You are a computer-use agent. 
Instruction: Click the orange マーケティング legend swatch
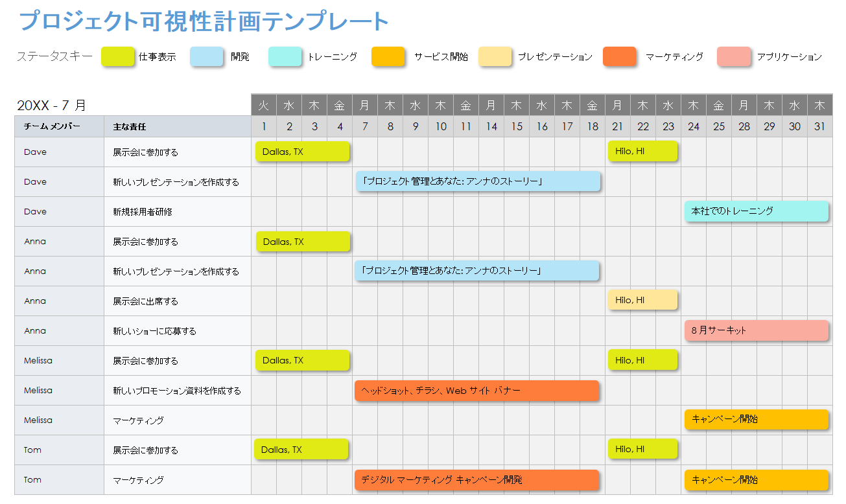pyautogui.click(x=620, y=56)
